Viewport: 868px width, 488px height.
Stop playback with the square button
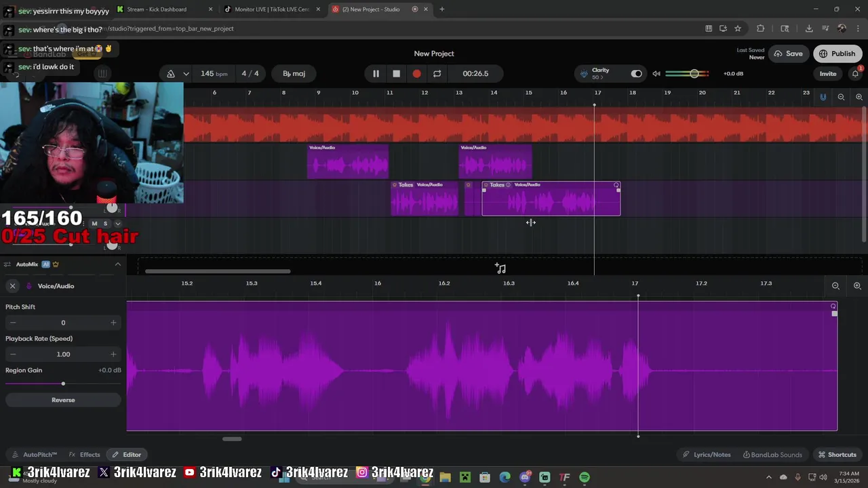tap(396, 73)
